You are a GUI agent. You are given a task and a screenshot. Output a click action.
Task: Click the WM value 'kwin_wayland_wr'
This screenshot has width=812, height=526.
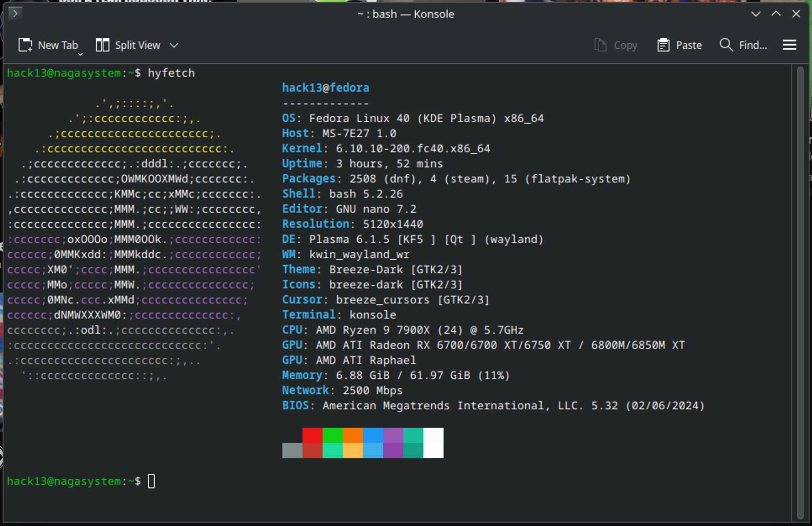[x=359, y=254]
